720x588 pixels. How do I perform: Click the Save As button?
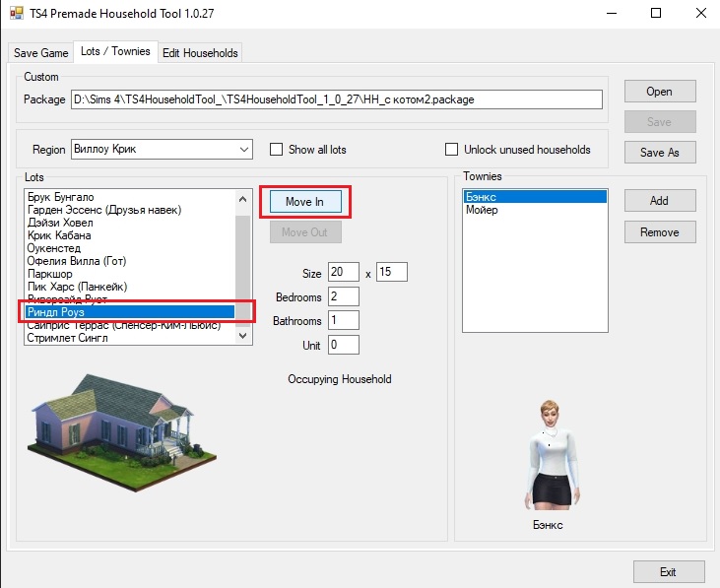[659, 153]
